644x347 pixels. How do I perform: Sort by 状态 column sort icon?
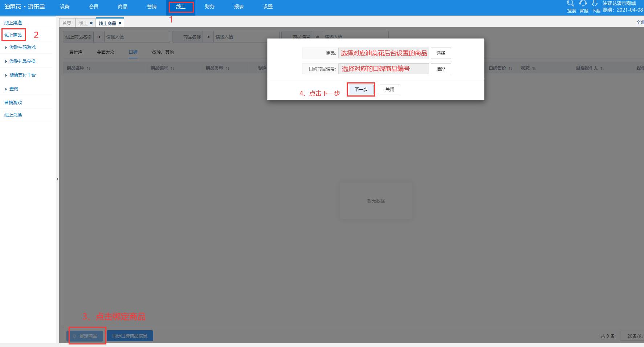pyautogui.click(x=534, y=68)
